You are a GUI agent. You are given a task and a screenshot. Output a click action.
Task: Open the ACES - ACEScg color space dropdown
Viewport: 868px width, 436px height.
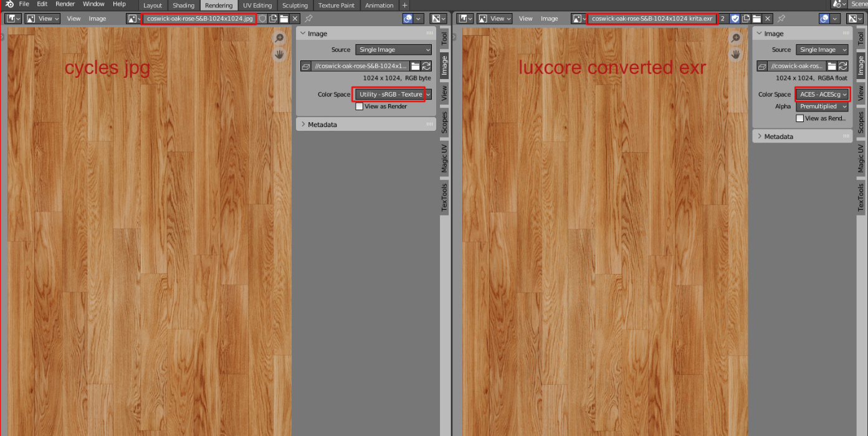823,95
